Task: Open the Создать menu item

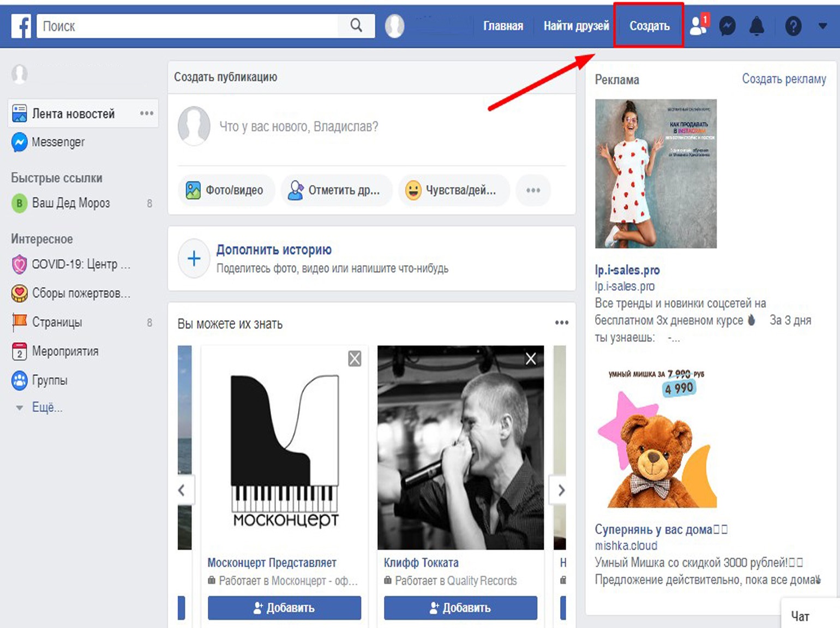Action: coord(649,26)
